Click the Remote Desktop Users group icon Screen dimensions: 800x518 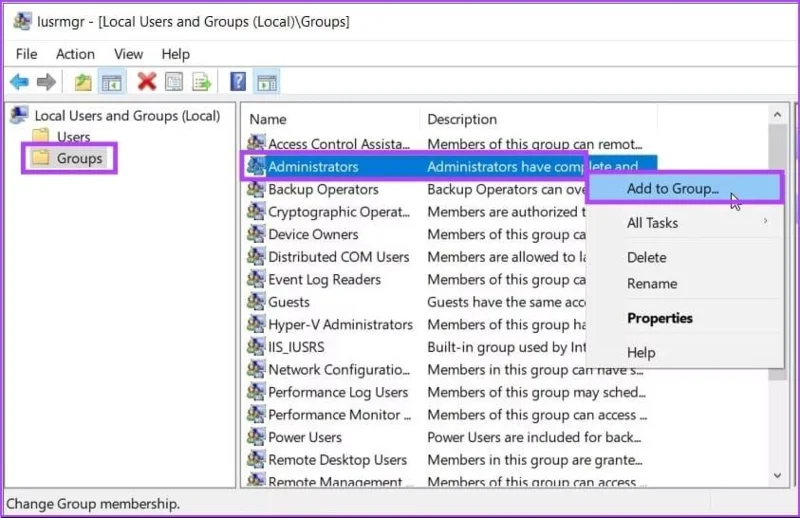[256, 459]
